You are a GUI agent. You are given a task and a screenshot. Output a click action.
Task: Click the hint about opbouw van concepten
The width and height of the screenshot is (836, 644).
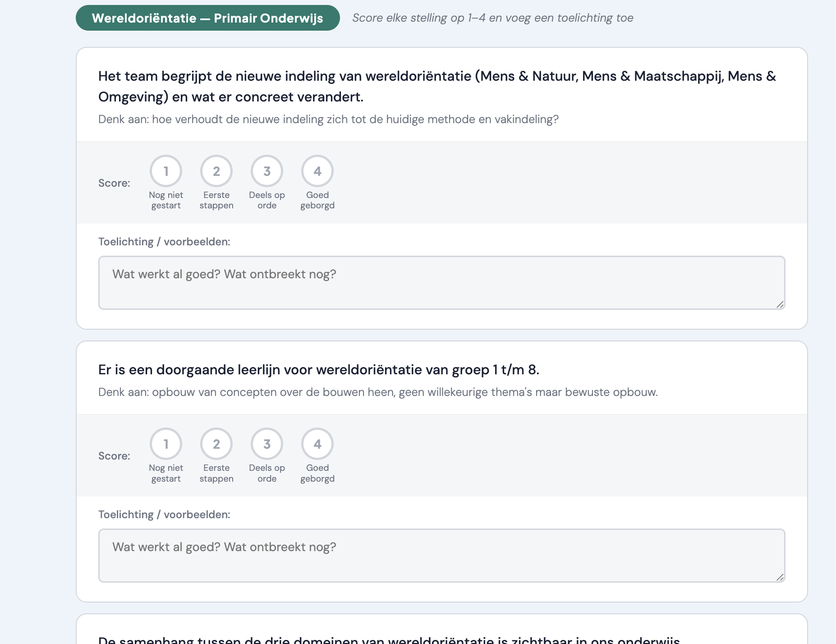(x=378, y=392)
